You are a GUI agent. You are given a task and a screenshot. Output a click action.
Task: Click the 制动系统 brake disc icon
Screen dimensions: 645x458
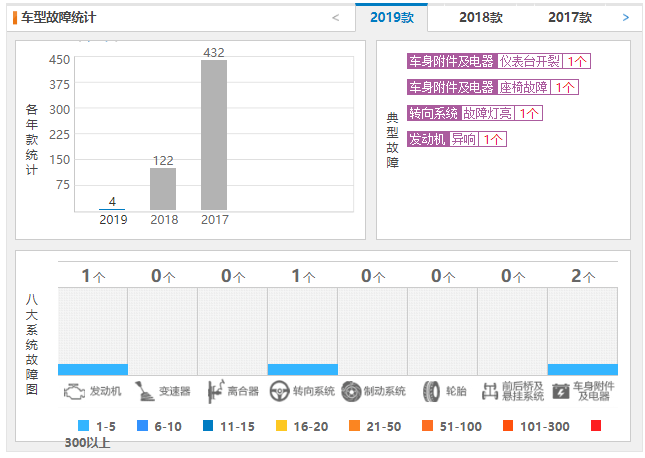pyautogui.click(x=351, y=391)
